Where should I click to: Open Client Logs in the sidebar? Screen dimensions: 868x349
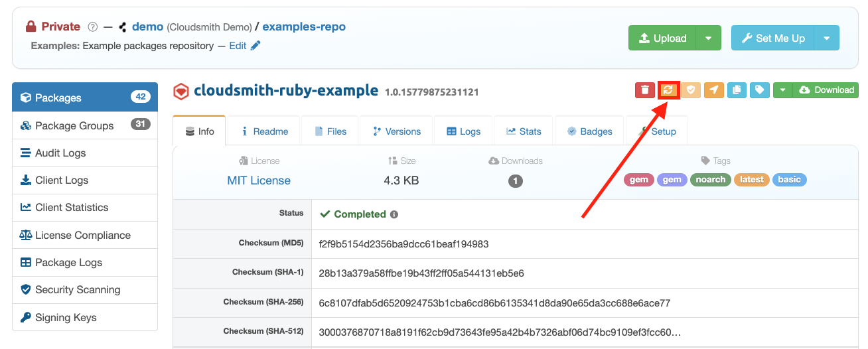pyautogui.click(x=85, y=180)
